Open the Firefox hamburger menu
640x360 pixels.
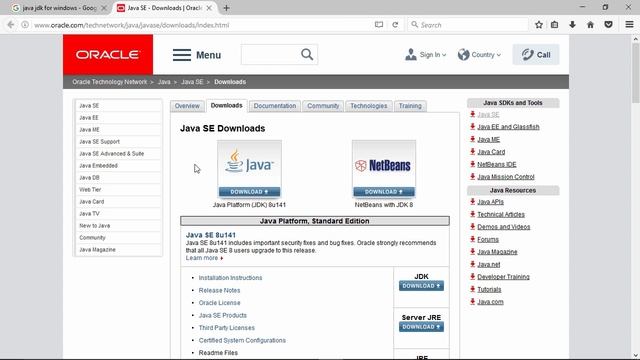coord(629,25)
